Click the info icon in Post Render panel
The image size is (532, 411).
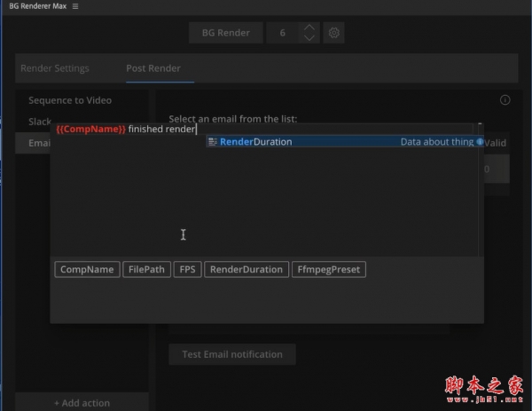pyautogui.click(x=505, y=100)
